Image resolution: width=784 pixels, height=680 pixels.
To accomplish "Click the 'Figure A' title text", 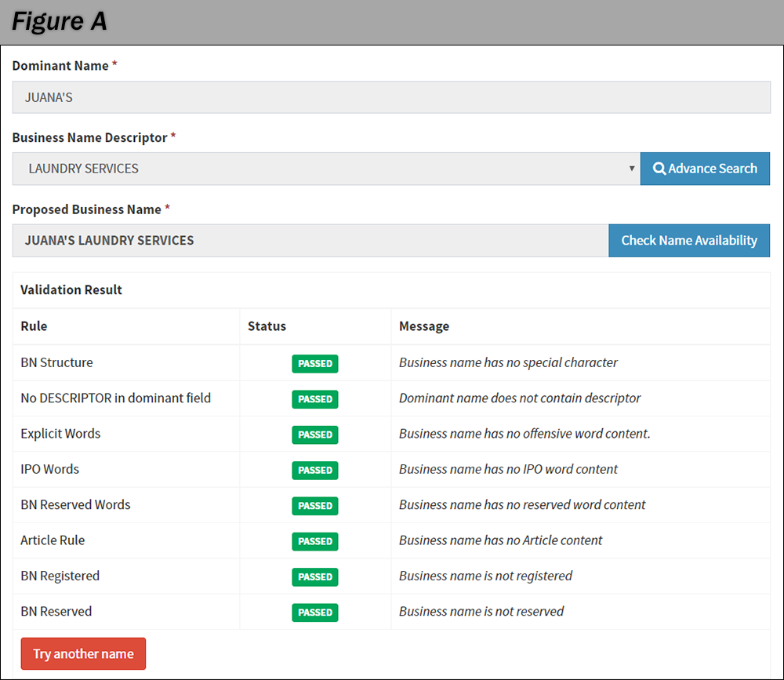I will pyautogui.click(x=59, y=21).
